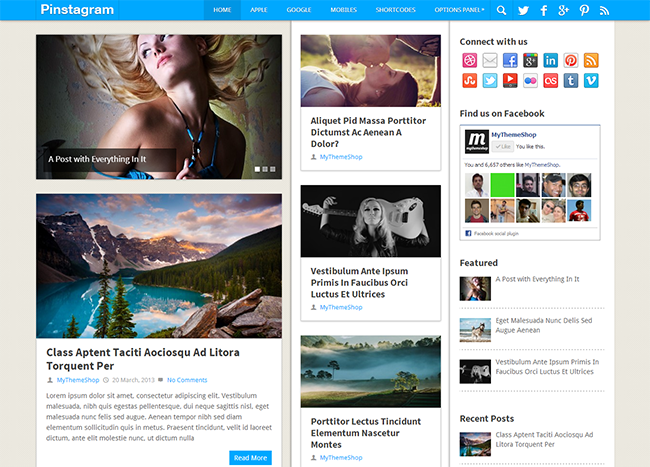Viewport: 650px width, 467px height.
Task: Click the RSS feed icon in the top bar
Action: pyautogui.click(x=604, y=10)
